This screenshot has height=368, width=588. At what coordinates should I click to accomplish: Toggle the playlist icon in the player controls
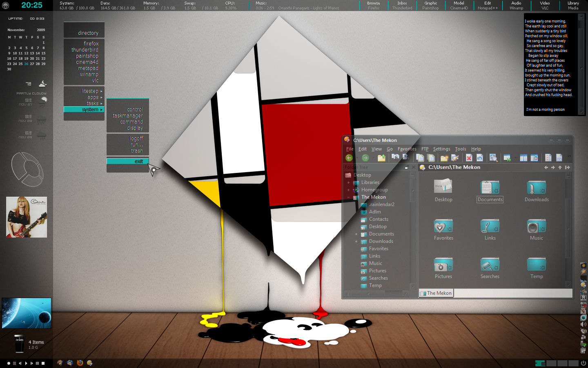click(x=14, y=363)
